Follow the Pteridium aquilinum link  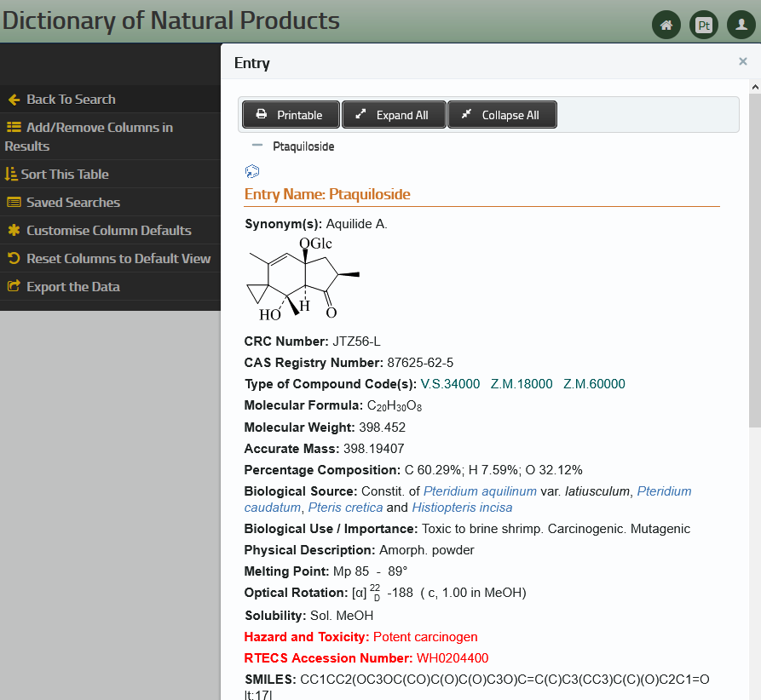coord(480,491)
